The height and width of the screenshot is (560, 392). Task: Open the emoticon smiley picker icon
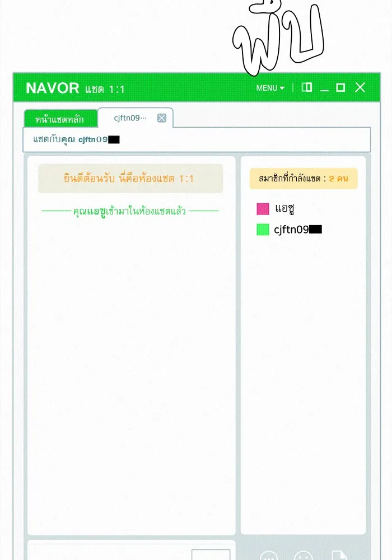[304, 556]
